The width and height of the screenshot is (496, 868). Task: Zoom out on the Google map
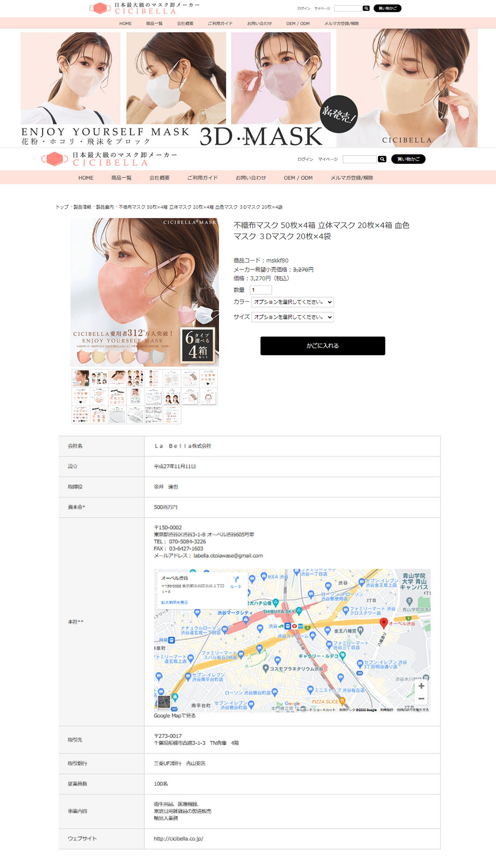click(x=421, y=698)
